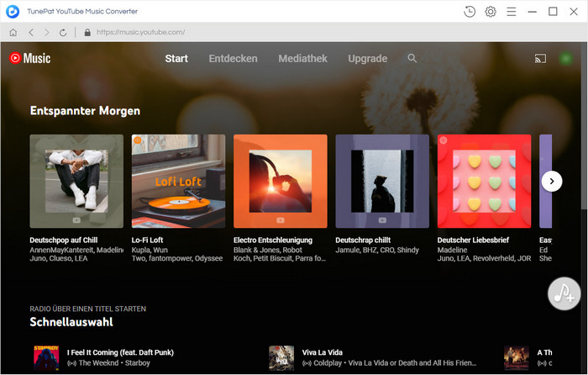This screenshot has height=375, width=588.
Task: Click the Viva La Vida album thumbnail
Action: 281,357
